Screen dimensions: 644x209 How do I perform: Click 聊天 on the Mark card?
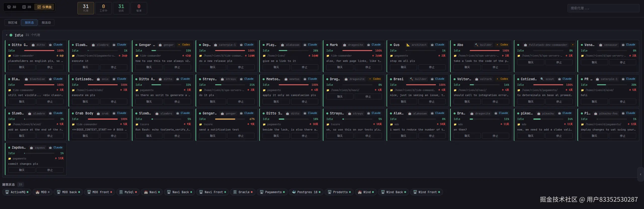pyautogui.click(x=340, y=67)
